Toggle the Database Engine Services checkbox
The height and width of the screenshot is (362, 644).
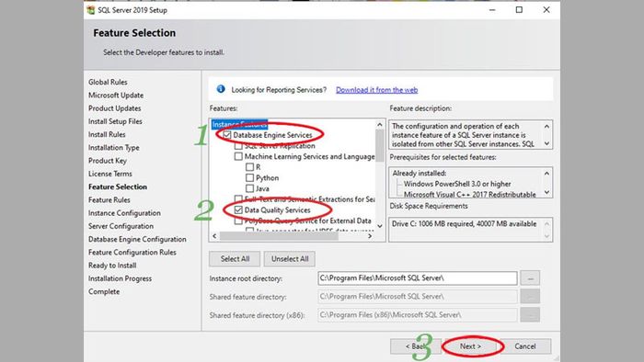point(226,135)
